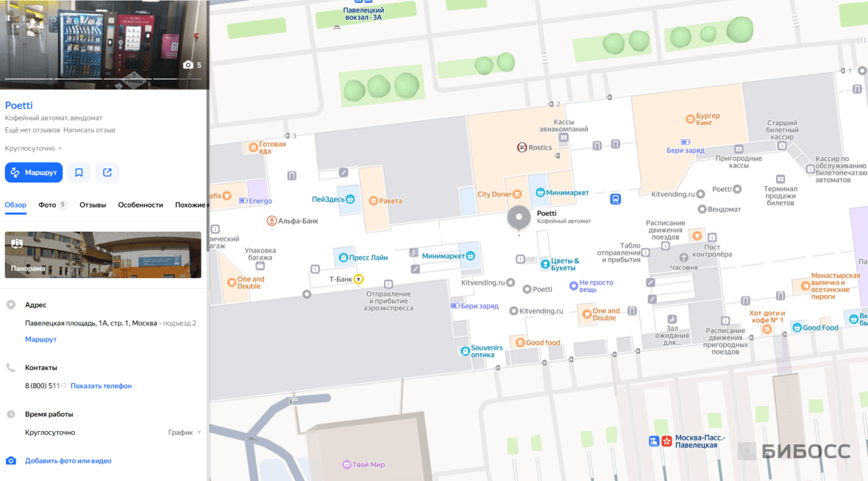Click the Маршрут link under the address
Viewport: 868px width, 481px height.
coord(40,339)
